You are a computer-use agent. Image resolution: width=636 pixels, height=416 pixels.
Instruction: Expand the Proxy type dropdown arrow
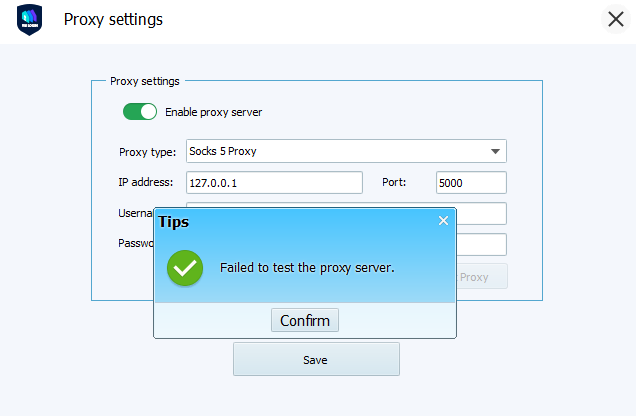[495, 152]
